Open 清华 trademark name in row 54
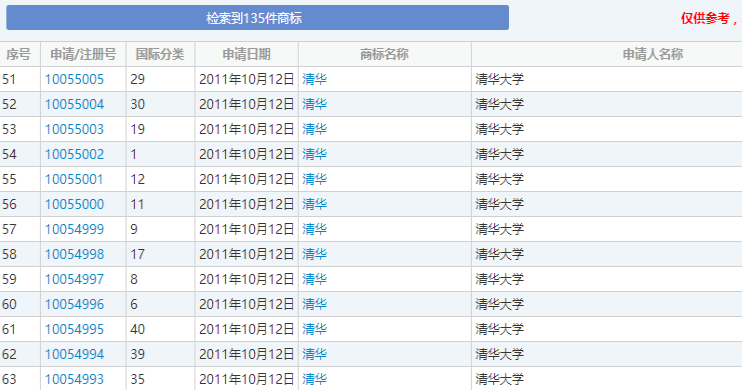This screenshot has width=742, height=390. coord(315,154)
